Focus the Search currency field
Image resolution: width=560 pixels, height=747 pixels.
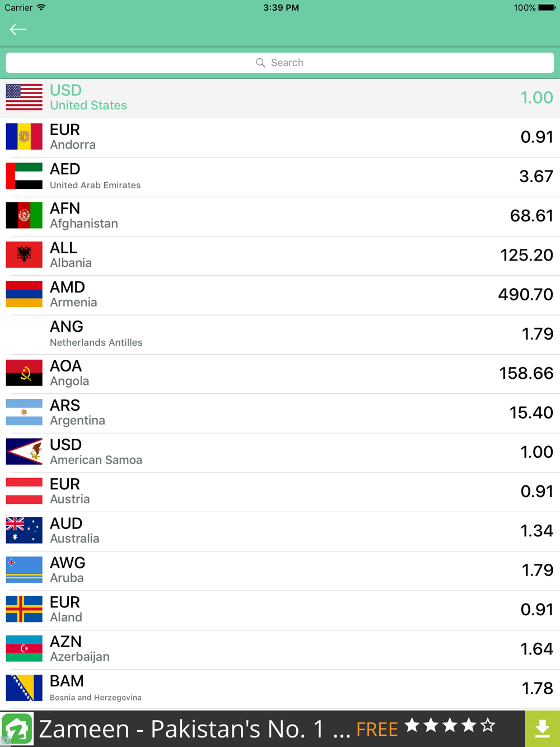pyautogui.click(x=280, y=63)
